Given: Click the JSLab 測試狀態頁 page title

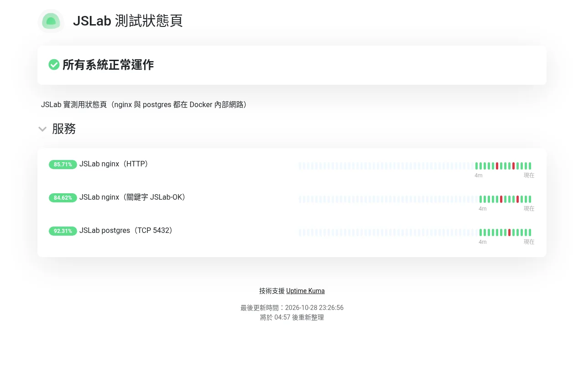Looking at the screenshot, I should point(128,21).
